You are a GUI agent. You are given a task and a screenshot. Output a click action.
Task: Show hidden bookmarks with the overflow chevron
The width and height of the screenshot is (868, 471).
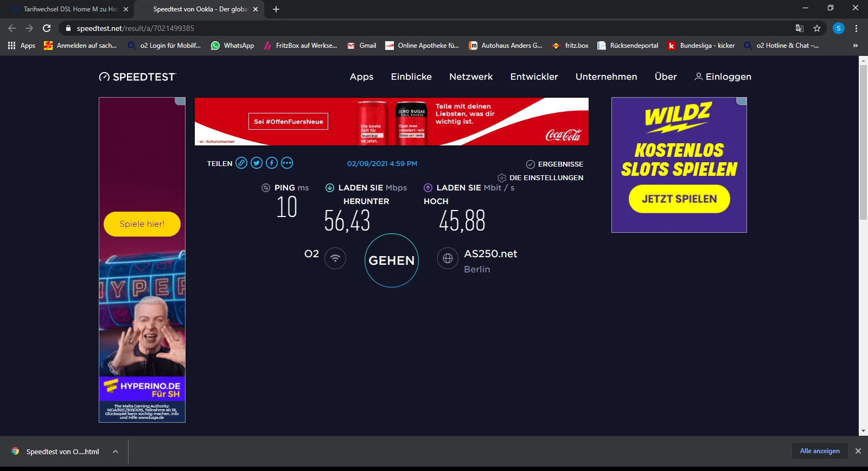tap(856, 46)
